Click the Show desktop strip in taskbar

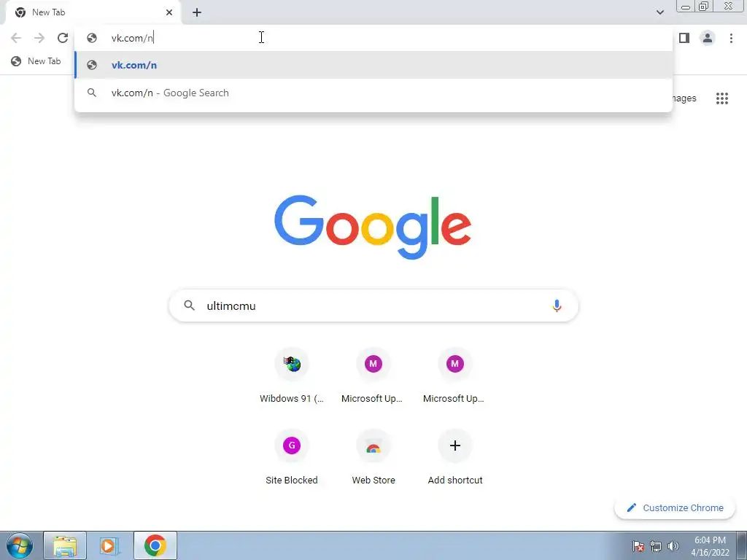(742, 545)
